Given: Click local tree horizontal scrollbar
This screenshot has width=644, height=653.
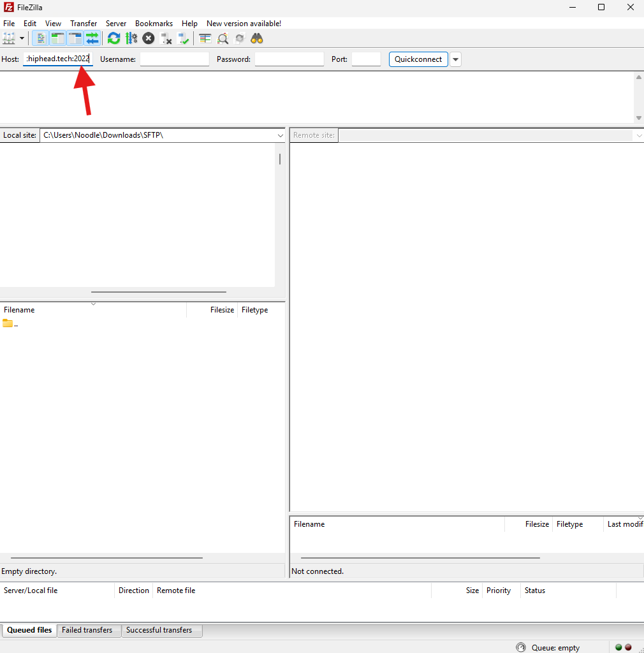Looking at the screenshot, I should click(x=159, y=292).
